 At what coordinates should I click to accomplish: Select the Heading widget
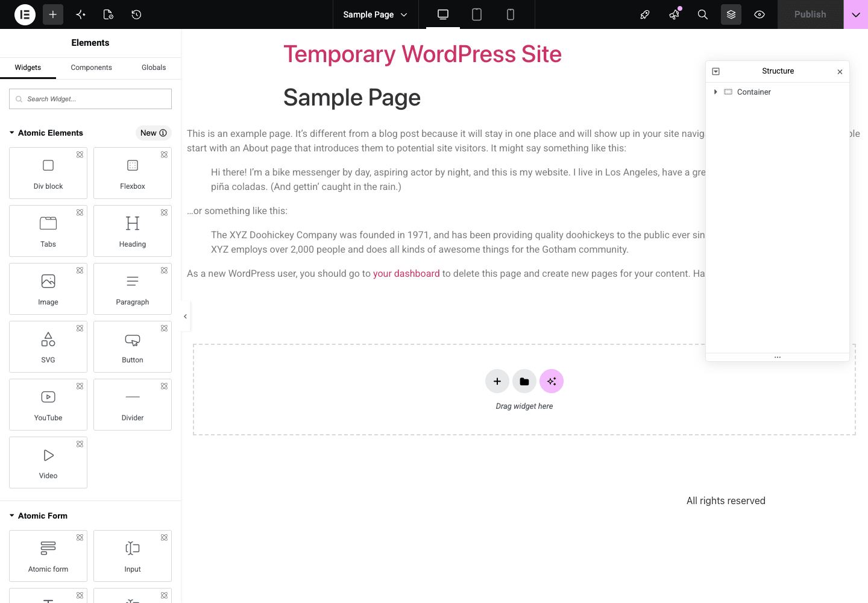[x=133, y=231]
